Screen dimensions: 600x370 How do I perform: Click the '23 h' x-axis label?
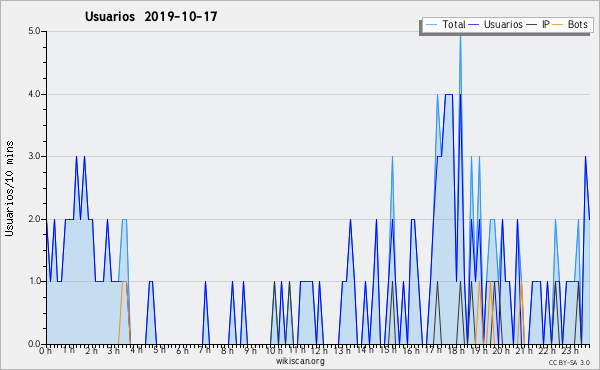tap(569, 350)
